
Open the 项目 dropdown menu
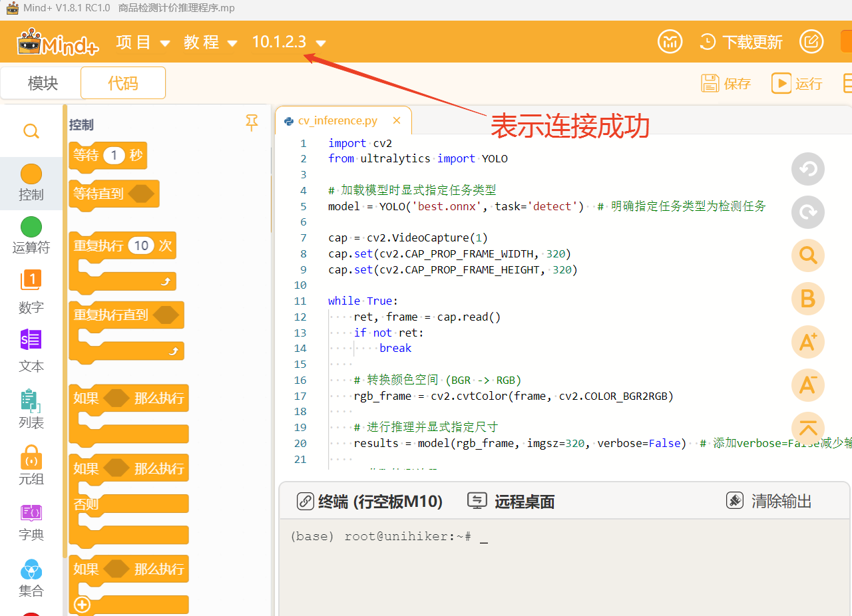click(143, 42)
